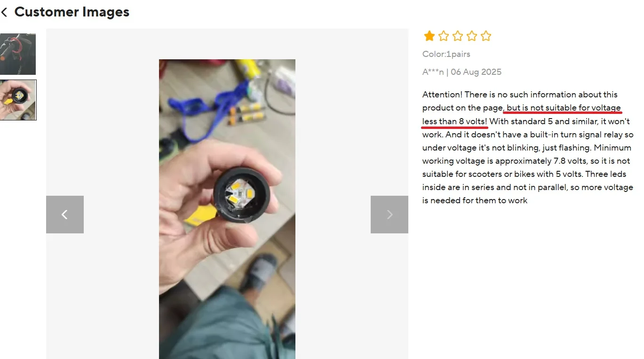Advance to the next customer image
Image resolution: width=644 pixels, height=359 pixels.
(x=390, y=215)
